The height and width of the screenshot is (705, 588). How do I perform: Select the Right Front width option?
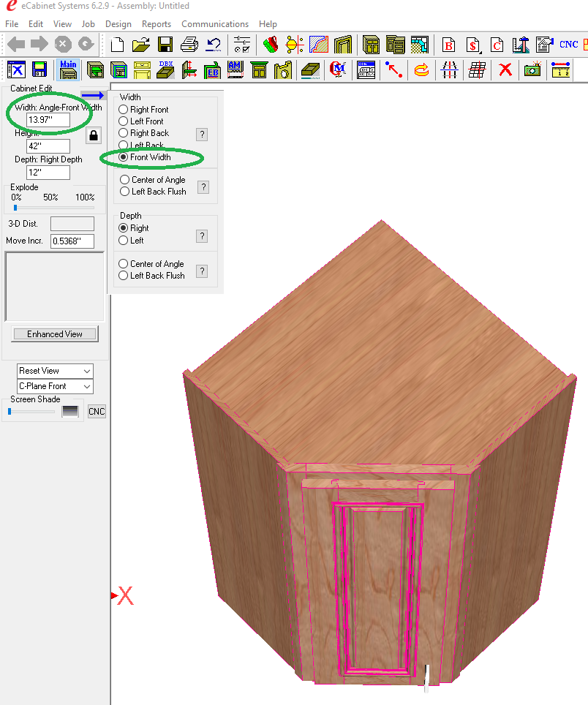124,110
